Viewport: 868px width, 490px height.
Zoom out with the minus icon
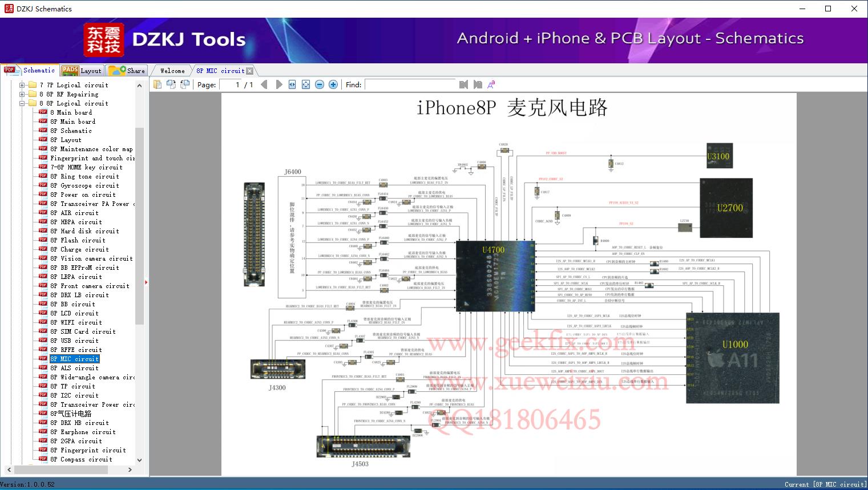click(320, 84)
